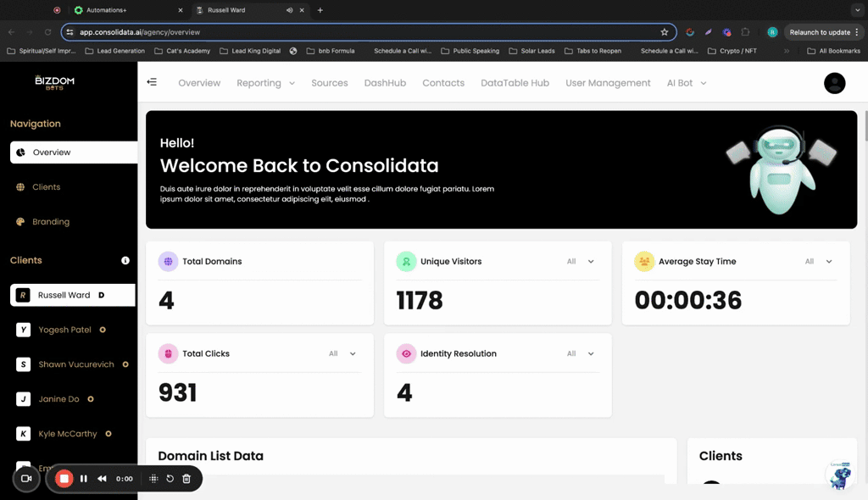Open the Identity Resolution All filter dropdown
Image resolution: width=868 pixels, height=500 pixels.
coord(580,353)
